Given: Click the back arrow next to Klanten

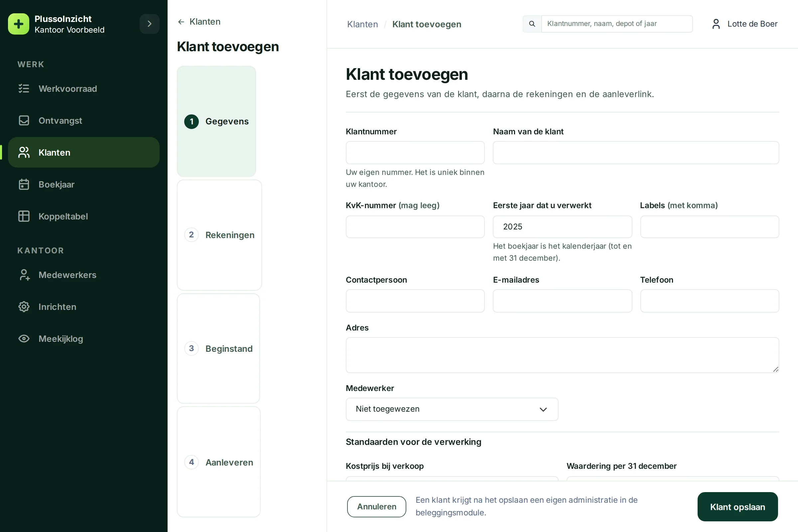Looking at the screenshot, I should click(x=181, y=22).
